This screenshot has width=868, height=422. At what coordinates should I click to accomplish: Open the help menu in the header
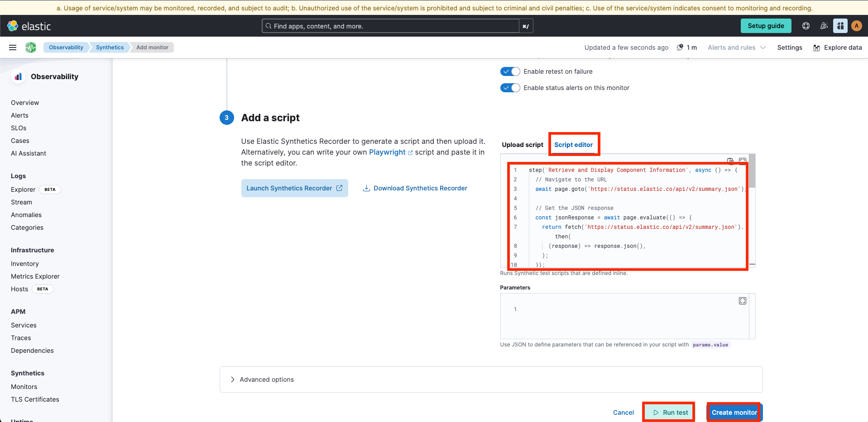click(806, 26)
